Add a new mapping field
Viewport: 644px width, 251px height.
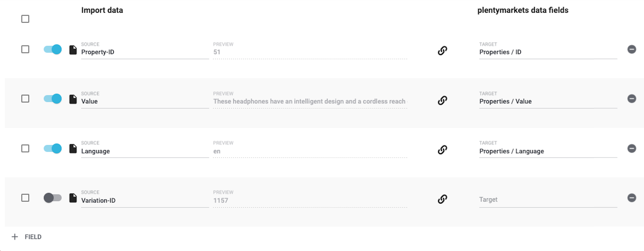[27, 237]
